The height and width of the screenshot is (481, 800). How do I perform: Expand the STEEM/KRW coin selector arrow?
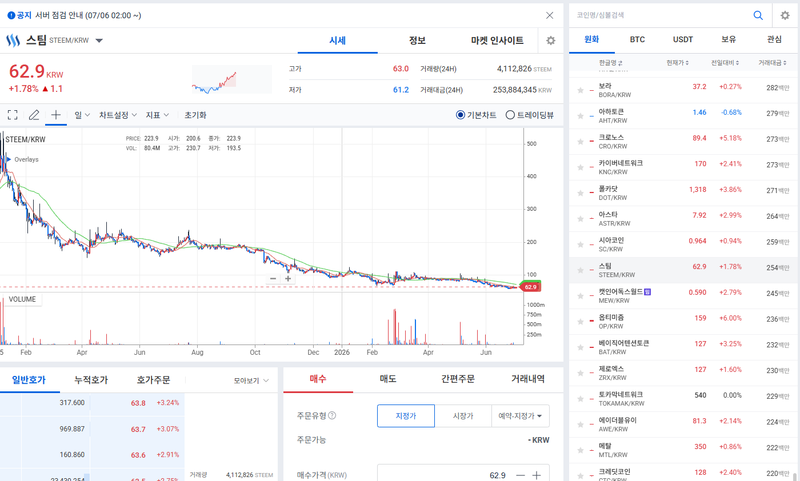[99, 40]
